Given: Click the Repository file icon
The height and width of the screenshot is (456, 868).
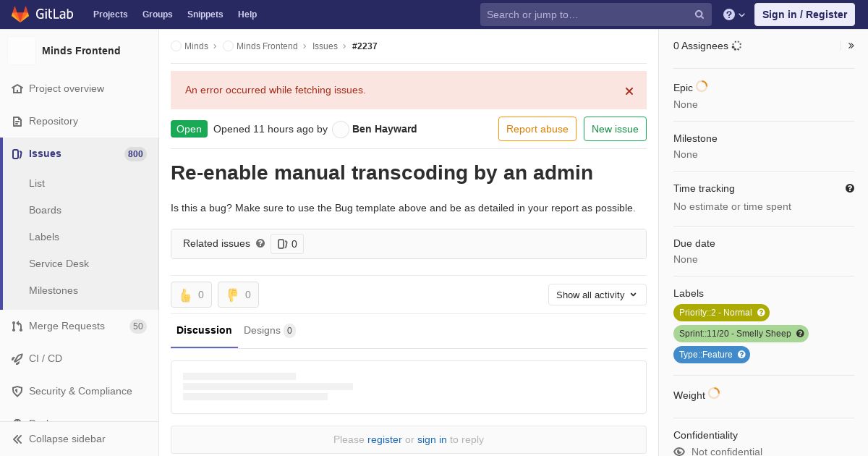Looking at the screenshot, I should pyautogui.click(x=17, y=121).
